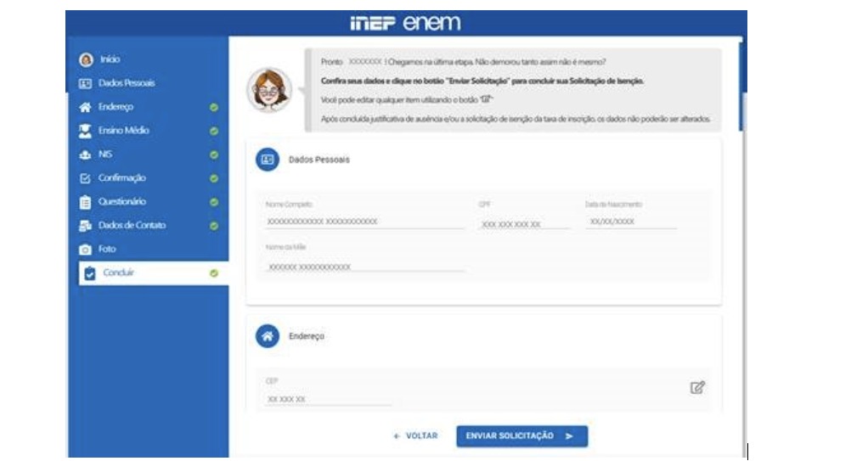Click the CPF field
868x461 pixels.
tap(524, 223)
